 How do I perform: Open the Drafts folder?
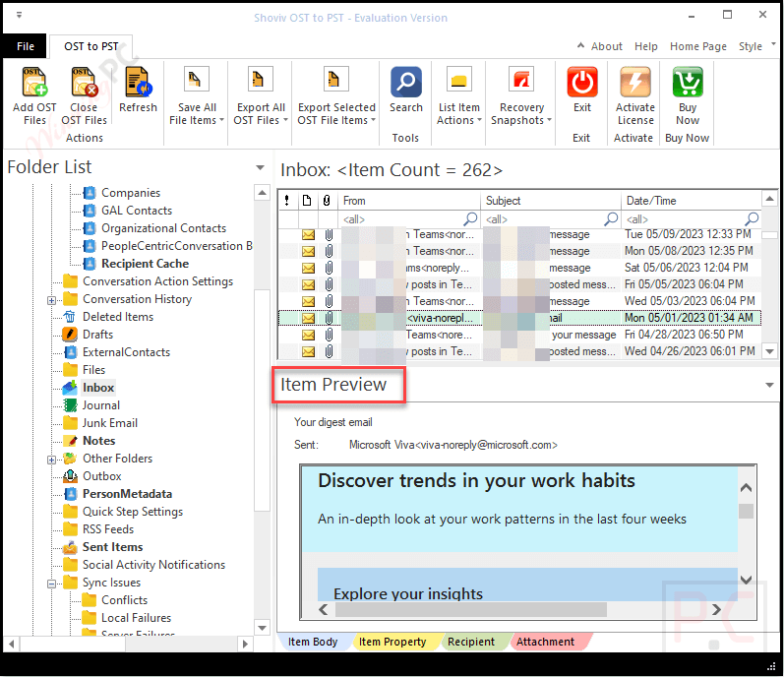pyautogui.click(x=98, y=335)
